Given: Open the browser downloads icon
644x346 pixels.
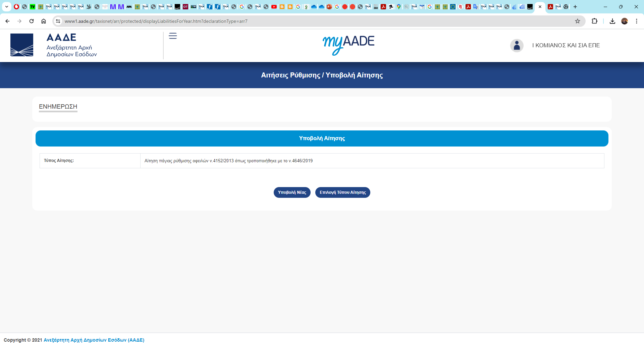Looking at the screenshot, I should click(612, 21).
